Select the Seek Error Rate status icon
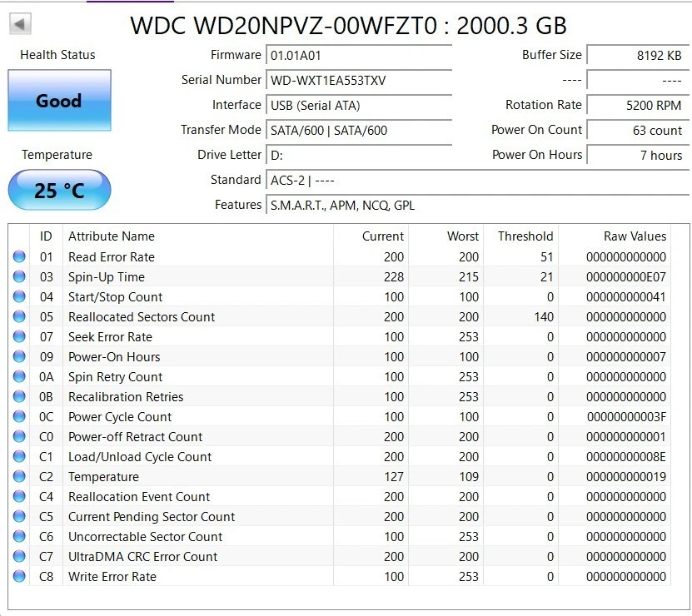 pyautogui.click(x=18, y=336)
